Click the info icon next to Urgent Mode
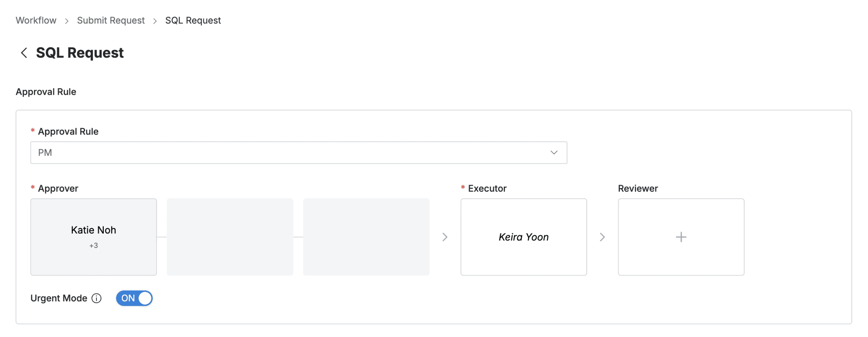Viewport: 868px width, 337px height. click(97, 298)
